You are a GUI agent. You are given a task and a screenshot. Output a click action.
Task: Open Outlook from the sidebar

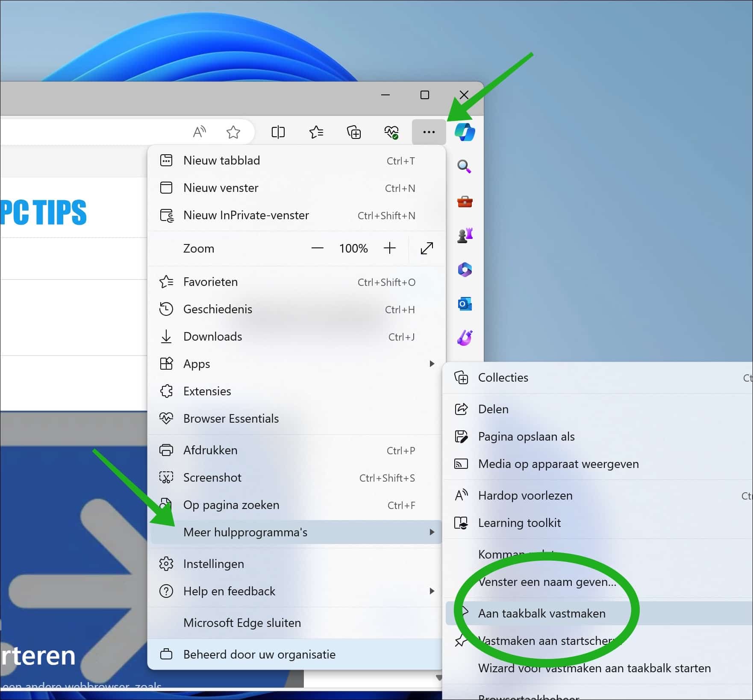pyautogui.click(x=465, y=304)
